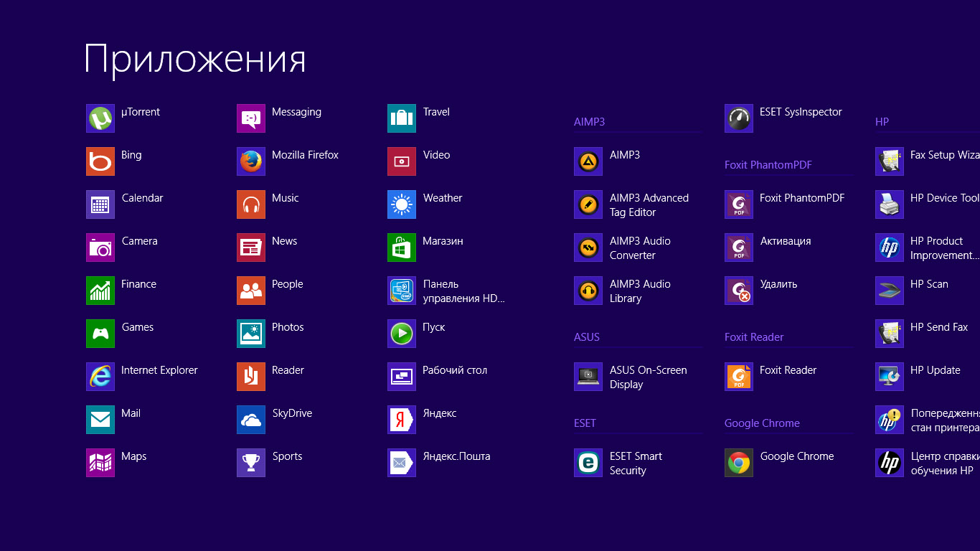Open the Photos app icon
This screenshot has width=980, height=551.
tap(251, 334)
